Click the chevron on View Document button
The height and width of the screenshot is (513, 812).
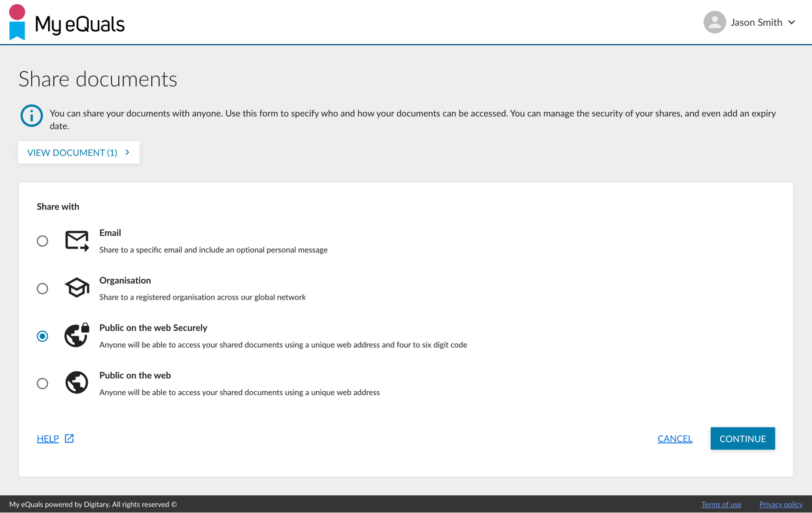pyautogui.click(x=127, y=152)
